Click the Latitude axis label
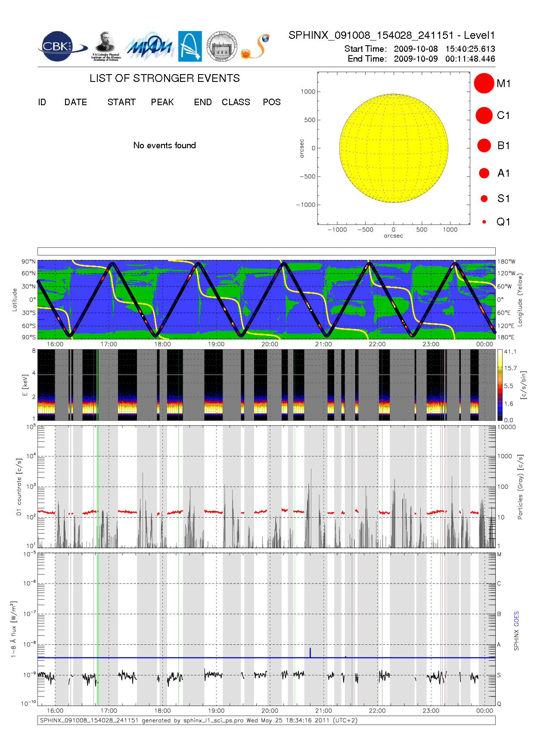This screenshot has width=534, height=756. tap(15, 300)
